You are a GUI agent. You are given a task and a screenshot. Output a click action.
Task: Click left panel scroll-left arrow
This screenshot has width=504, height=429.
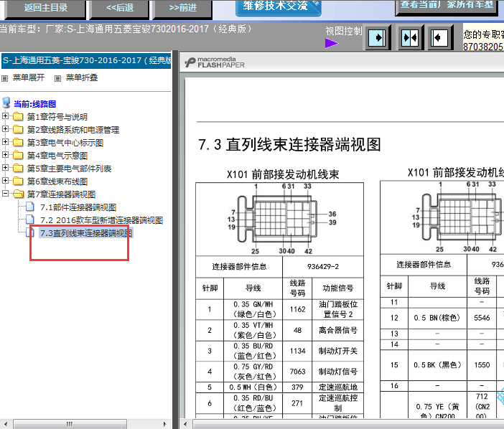(5, 424)
